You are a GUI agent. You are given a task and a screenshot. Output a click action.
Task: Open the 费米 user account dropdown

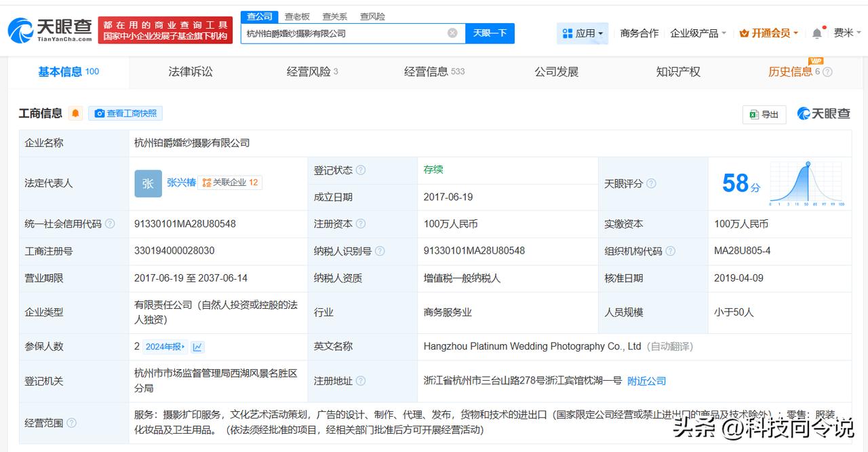pos(847,33)
